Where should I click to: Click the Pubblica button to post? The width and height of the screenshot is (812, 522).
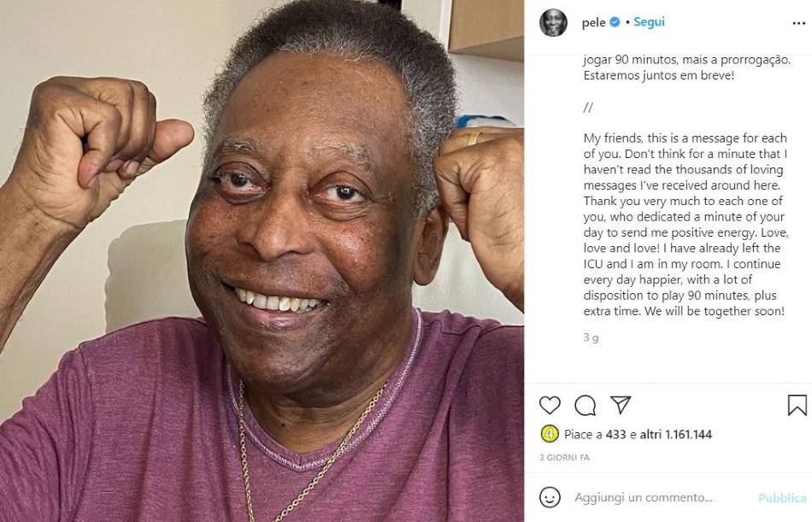(x=782, y=498)
